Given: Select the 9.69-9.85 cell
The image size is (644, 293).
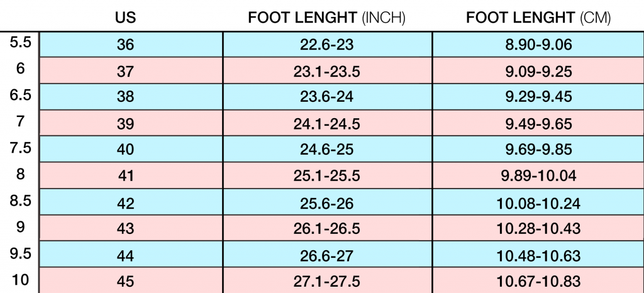Looking at the screenshot, I should pos(538,150).
